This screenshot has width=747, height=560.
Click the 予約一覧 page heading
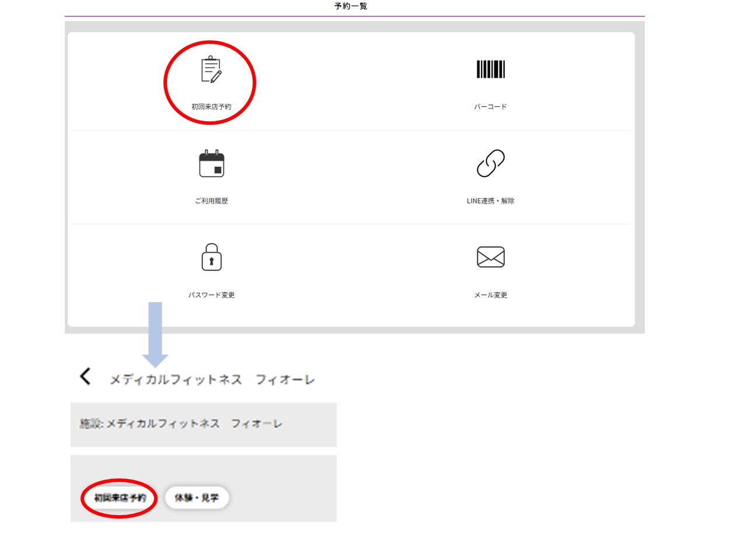pos(351,6)
